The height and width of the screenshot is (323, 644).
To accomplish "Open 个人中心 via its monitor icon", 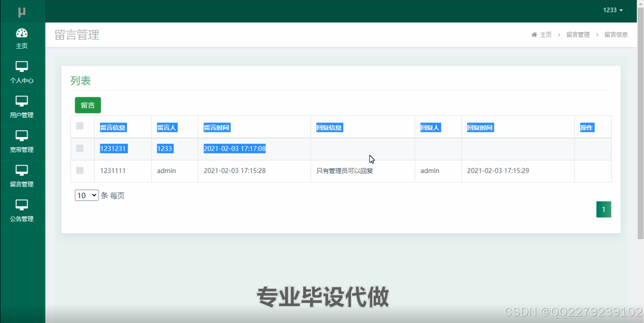I will (21, 66).
